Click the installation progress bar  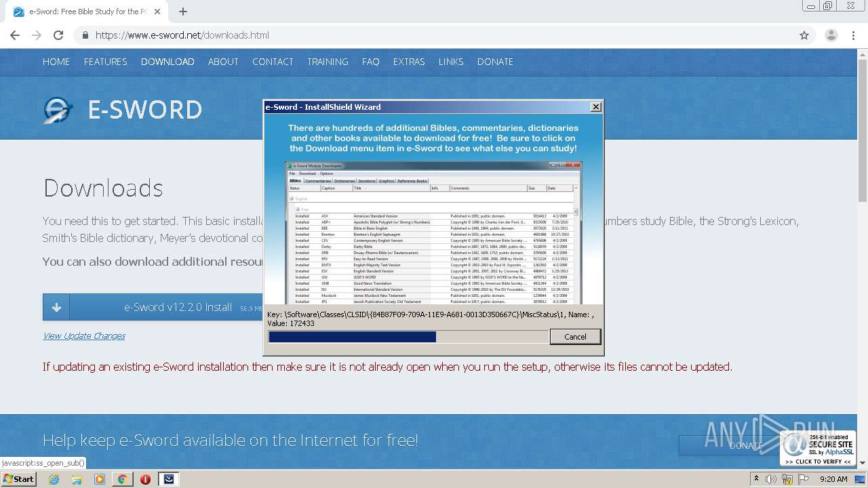408,337
